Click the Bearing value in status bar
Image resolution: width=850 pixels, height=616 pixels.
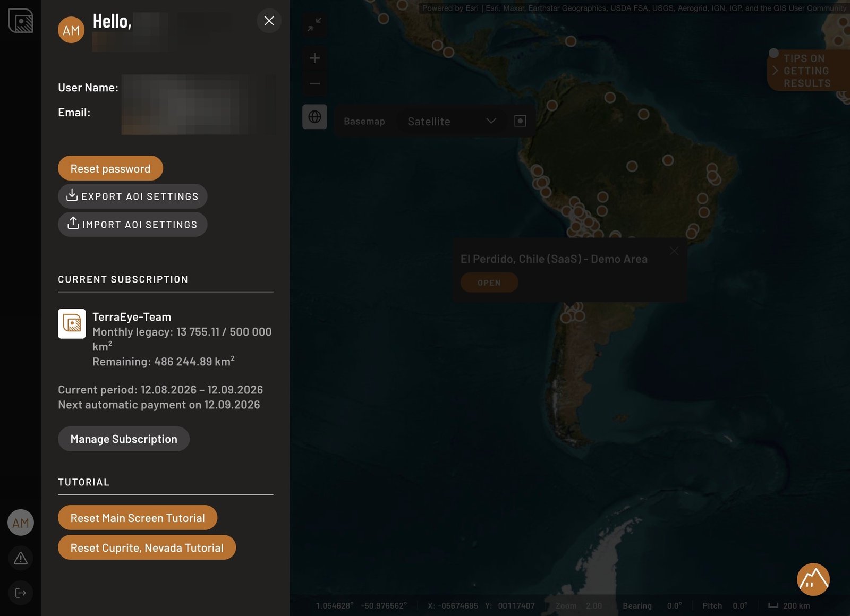pyautogui.click(x=675, y=606)
